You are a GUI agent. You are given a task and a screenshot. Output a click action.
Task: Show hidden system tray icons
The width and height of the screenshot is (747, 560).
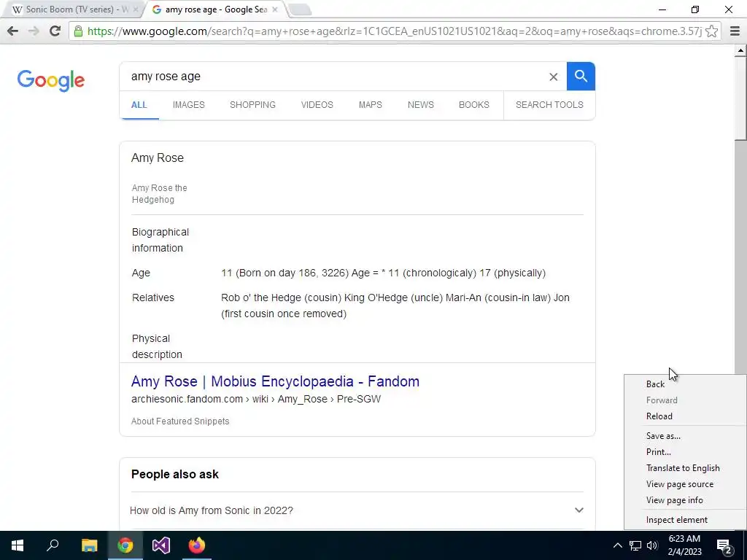(x=617, y=545)
